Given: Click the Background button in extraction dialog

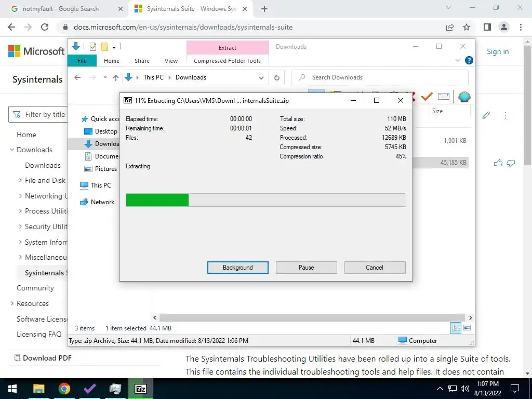Looking at the screenshot, I should point(237,268).
